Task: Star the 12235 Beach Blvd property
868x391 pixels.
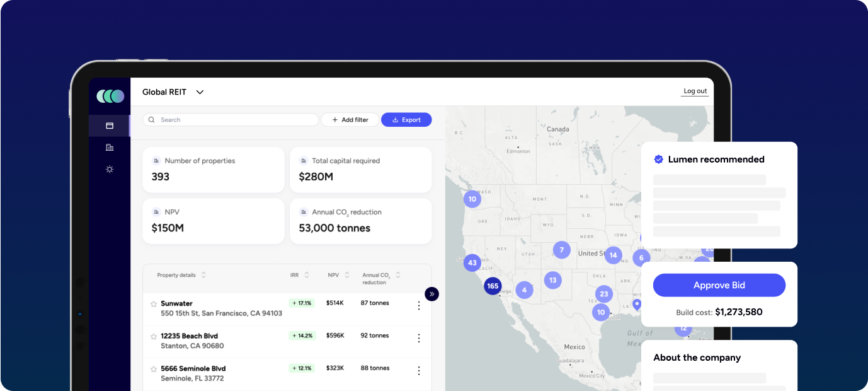Action: pyautogui.click(x=154, y=337)
